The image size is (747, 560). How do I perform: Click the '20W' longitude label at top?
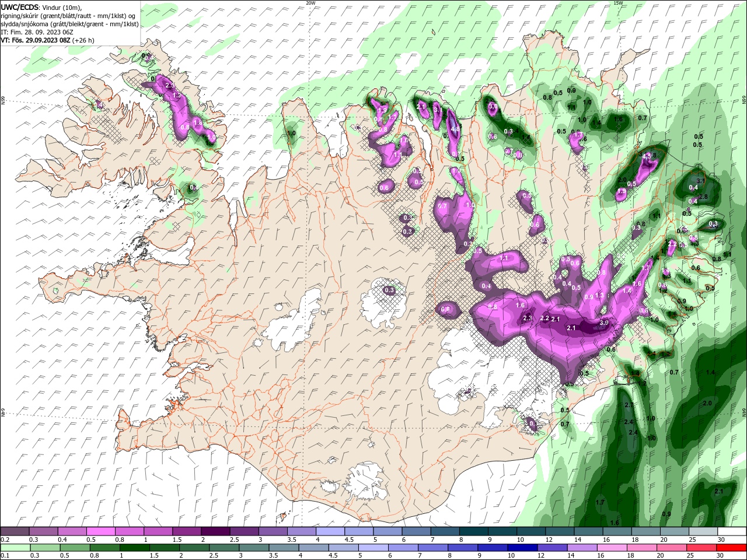coord(310,2)
